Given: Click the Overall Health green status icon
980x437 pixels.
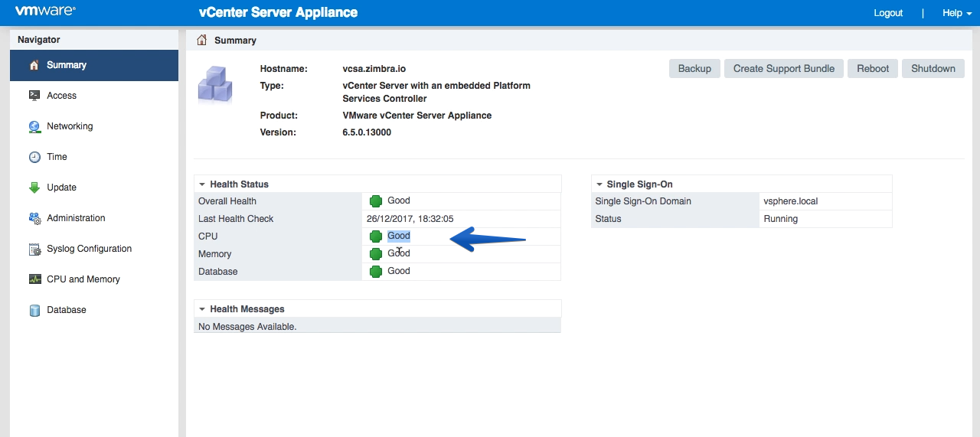Looking at the screenshot, I should (x=376, y=201).
